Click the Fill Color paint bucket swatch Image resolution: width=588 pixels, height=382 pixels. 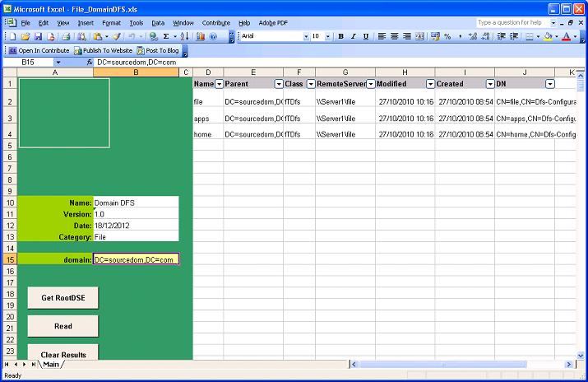click(547, 37)
